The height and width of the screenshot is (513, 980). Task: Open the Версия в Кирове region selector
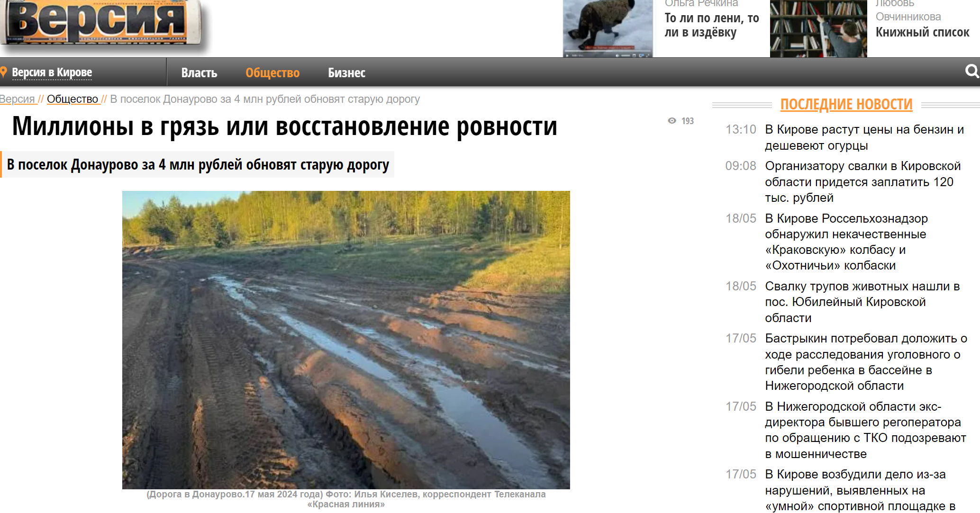click(52, 72)
